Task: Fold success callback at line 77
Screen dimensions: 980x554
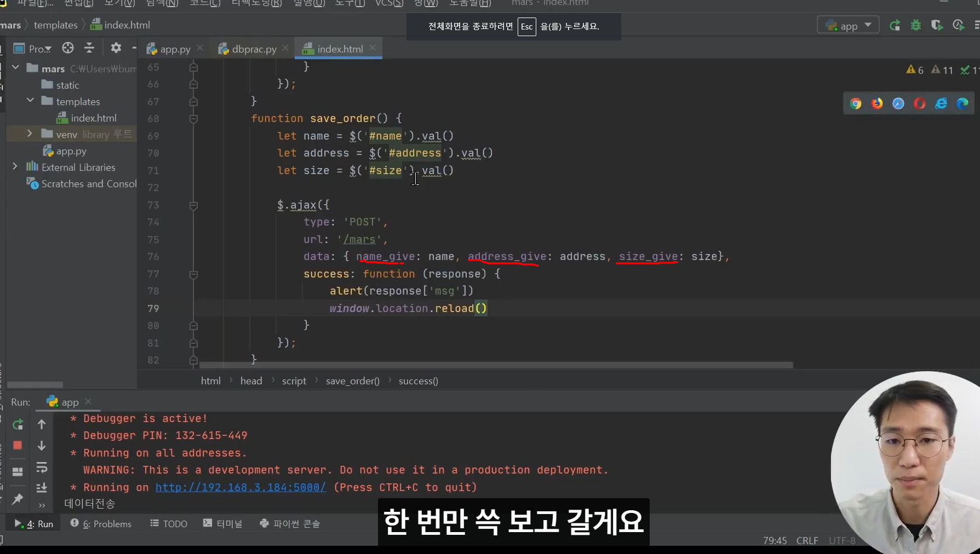Action: 193,274
